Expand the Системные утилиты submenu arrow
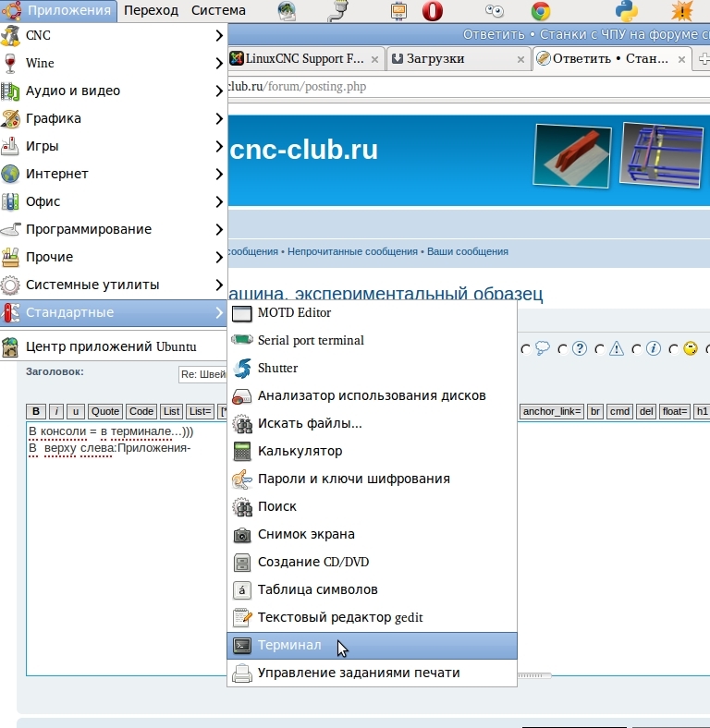The height and width of the screenshot is (728, 710). click(x=219, y=285)
